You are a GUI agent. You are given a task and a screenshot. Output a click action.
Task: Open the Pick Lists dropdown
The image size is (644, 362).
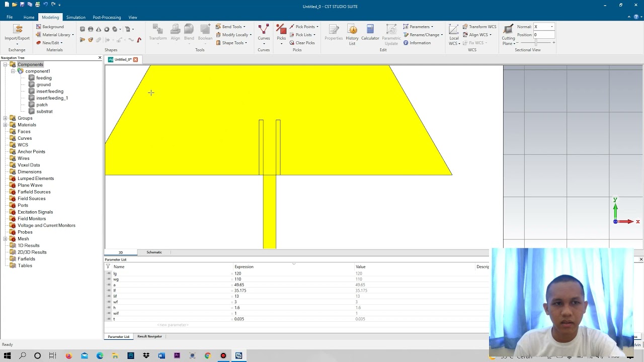tap(302, 35)
